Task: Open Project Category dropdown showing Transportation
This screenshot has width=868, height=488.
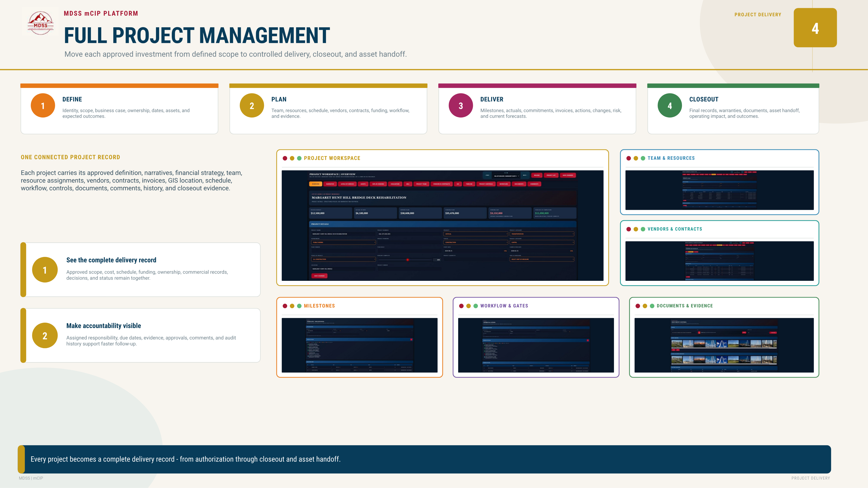Action: (542, 234)
